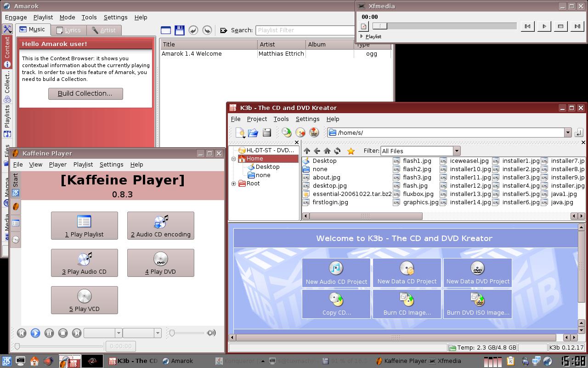Open the Engage menu in Amarok
The image size is (588, 368).
16,17
